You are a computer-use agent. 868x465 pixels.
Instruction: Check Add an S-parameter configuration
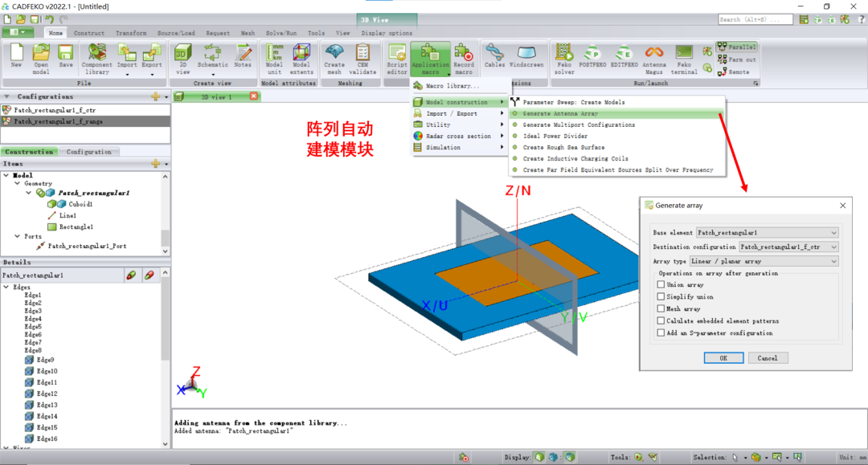coord(661,332)
